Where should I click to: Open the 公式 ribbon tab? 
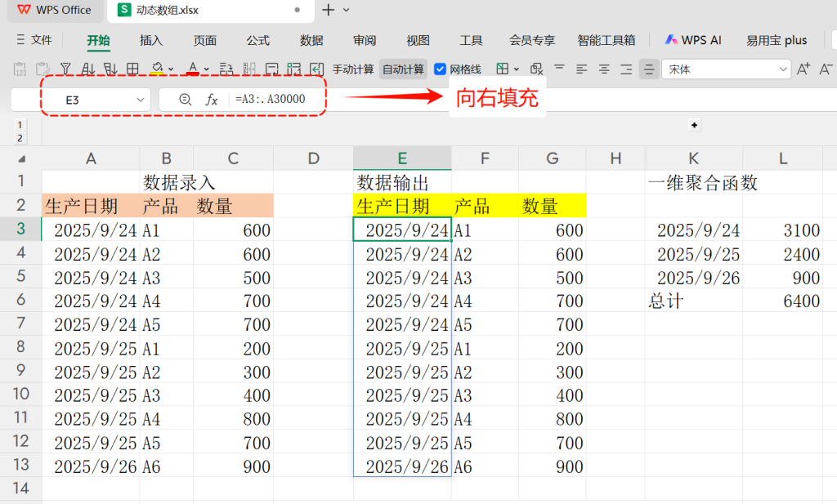(x=258, y=41)
